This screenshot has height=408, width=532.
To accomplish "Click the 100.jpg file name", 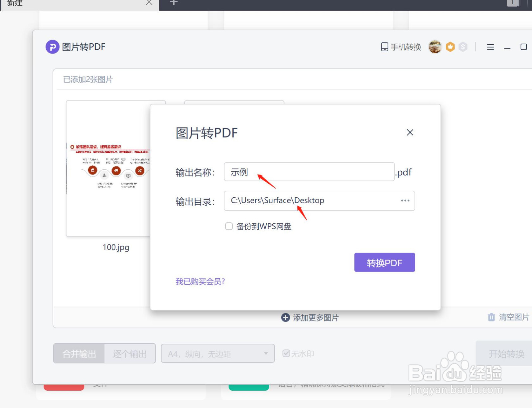I will [116, 247].
